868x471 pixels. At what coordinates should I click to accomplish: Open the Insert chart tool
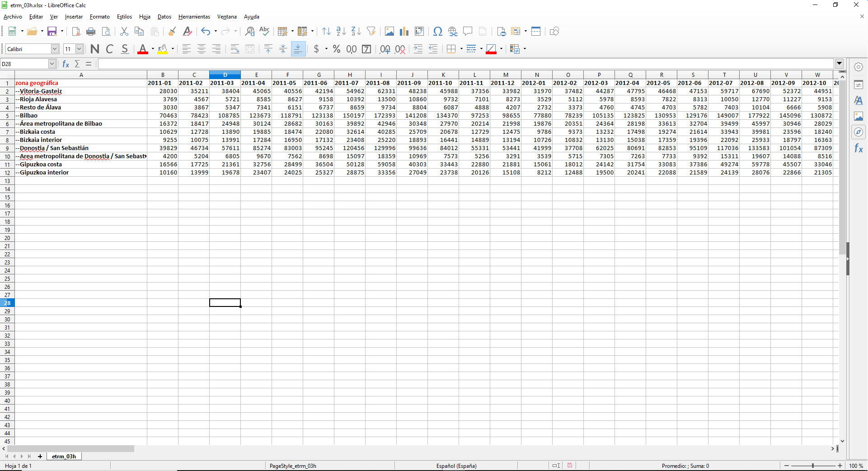click(x=404, y=31)
